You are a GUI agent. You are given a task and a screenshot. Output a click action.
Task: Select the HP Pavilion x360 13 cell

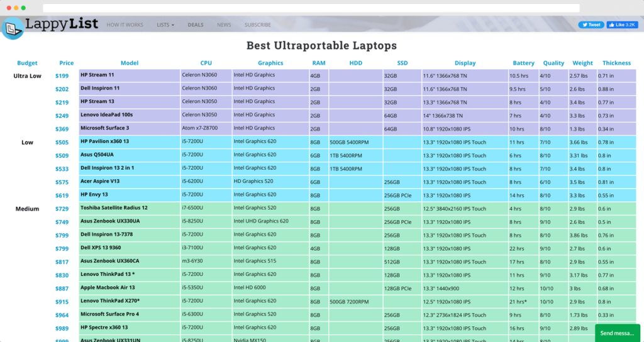coord(130,142)
